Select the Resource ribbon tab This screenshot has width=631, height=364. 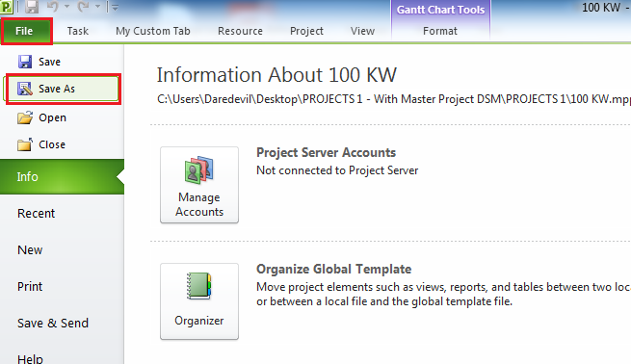240,31
